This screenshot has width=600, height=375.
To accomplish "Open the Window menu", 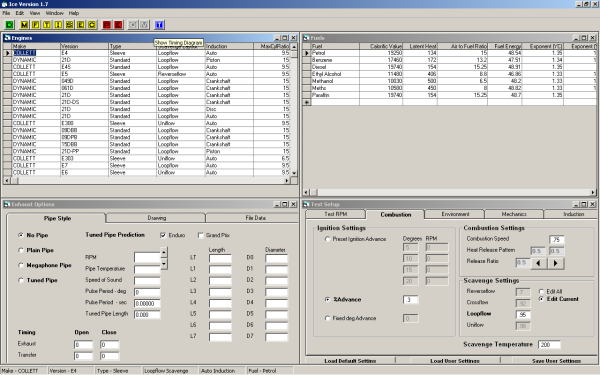I will click(x=55, y=13).
